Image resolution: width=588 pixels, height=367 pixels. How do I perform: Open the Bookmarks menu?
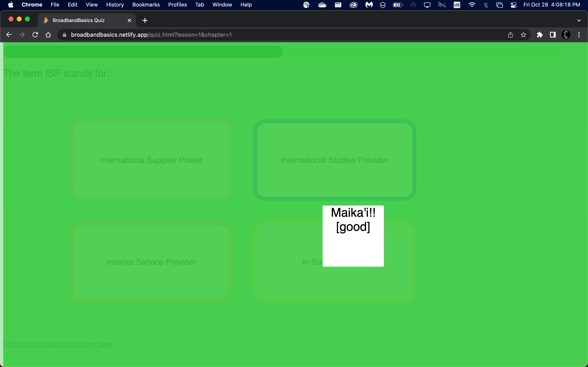[146, 5]
